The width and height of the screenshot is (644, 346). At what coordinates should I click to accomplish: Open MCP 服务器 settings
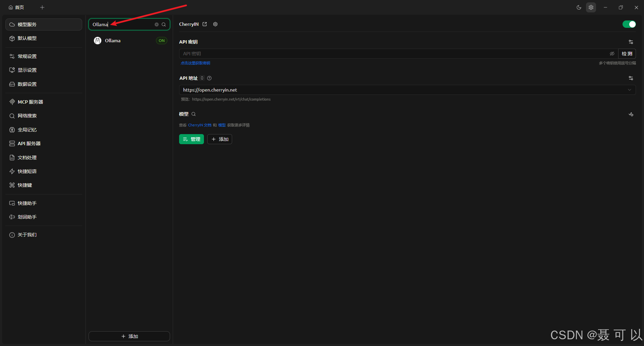point(44,102)
